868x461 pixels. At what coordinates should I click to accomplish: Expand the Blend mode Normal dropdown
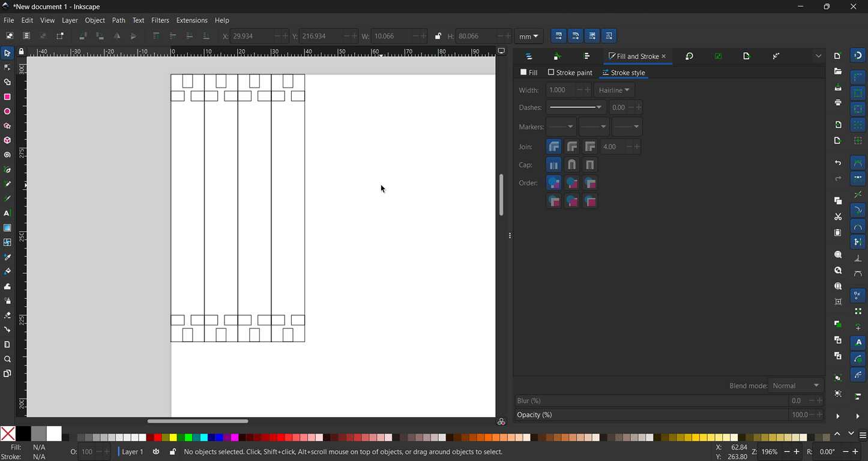796,385
